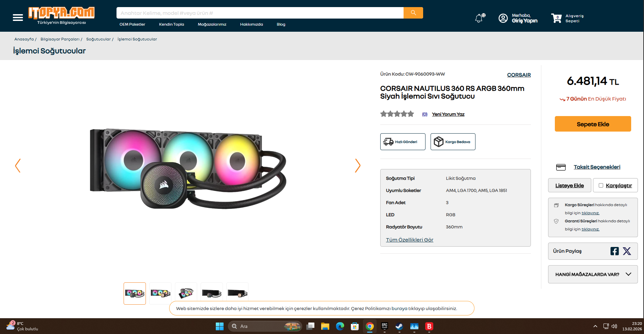The image size is (644, 334).
Task: Open the notifications bell
Action: point(479,18)
